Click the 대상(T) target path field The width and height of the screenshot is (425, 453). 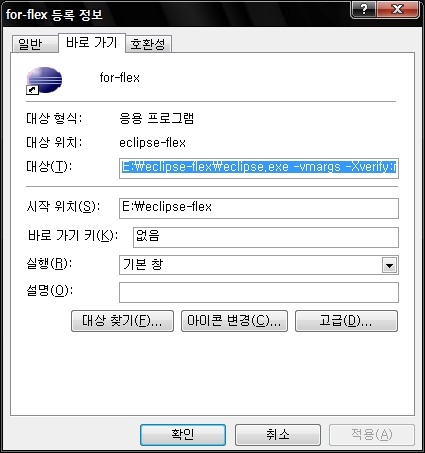(259, 168)
